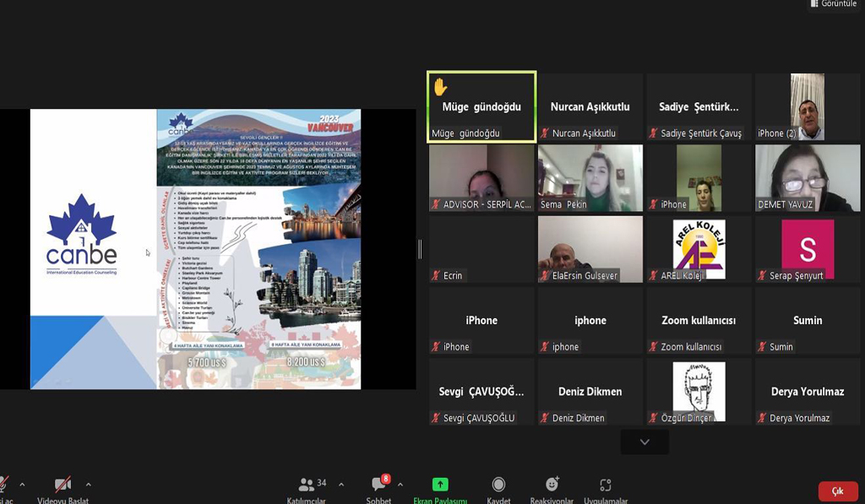Image resolution: width=865 pixels, height=504 pixels.
Task: Open the Sohbet chat panel
Action: click(x=378, y=485)
